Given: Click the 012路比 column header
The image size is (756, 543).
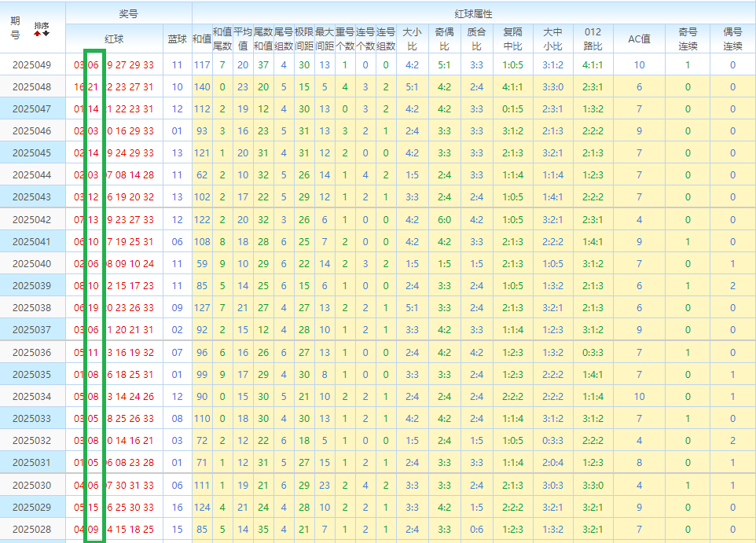Looking at the screenshot, I should 593,39.
